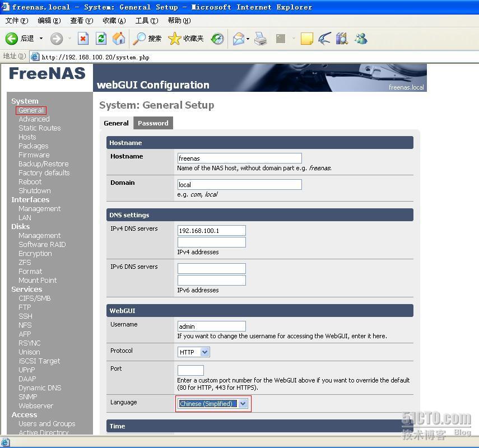Open the 工具(T) Tools menu
This screenshot has width=479, height=448.
coord(147,21)
